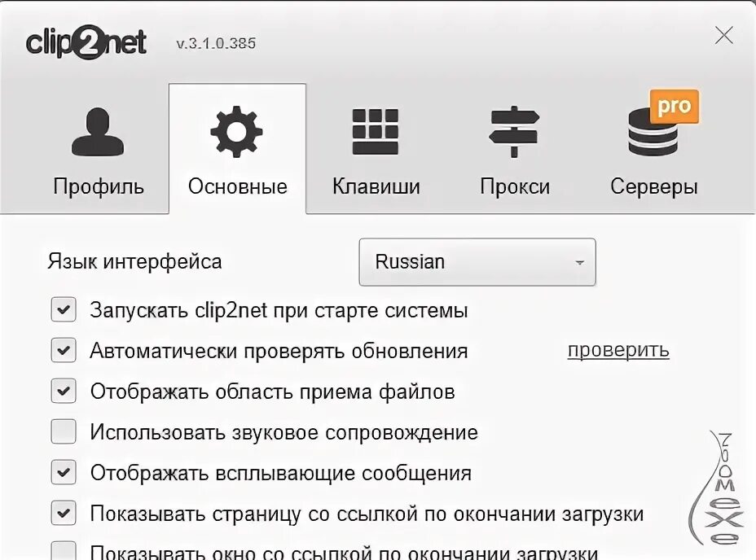This screenshot has width=756, height=560.
Task: Open the Серверы tab label
Action: click(x=654, y=186)
